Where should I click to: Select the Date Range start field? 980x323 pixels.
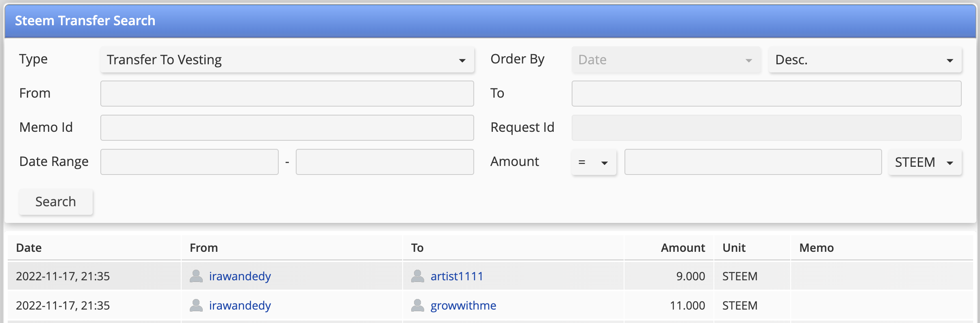point(189,162)
